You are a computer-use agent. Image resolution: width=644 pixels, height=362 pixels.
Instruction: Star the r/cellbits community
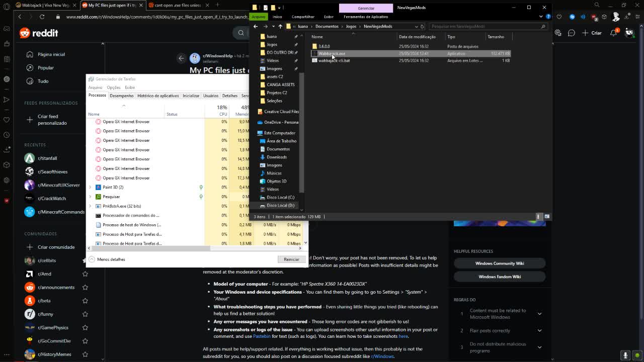click(x=85, y=260)
